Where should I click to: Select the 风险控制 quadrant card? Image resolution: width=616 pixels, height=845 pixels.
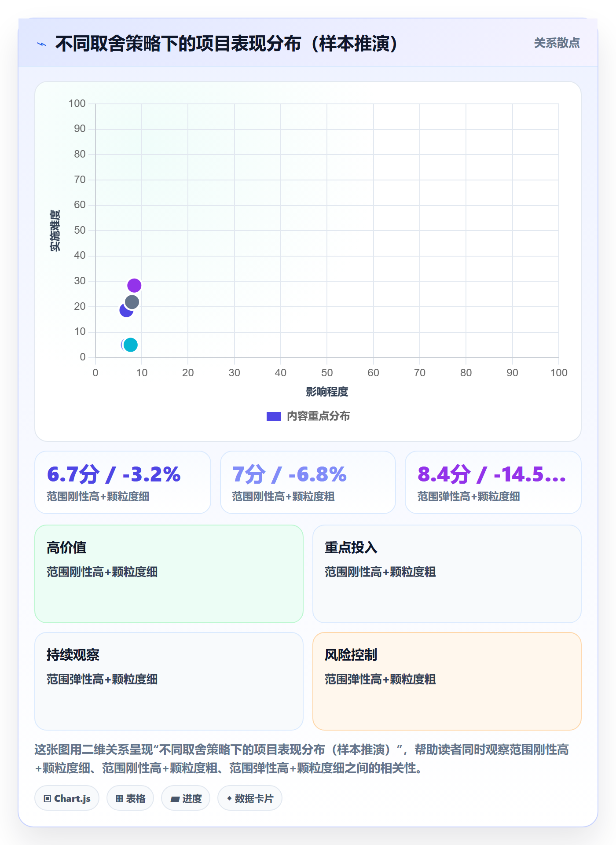(x=447, y=681)
